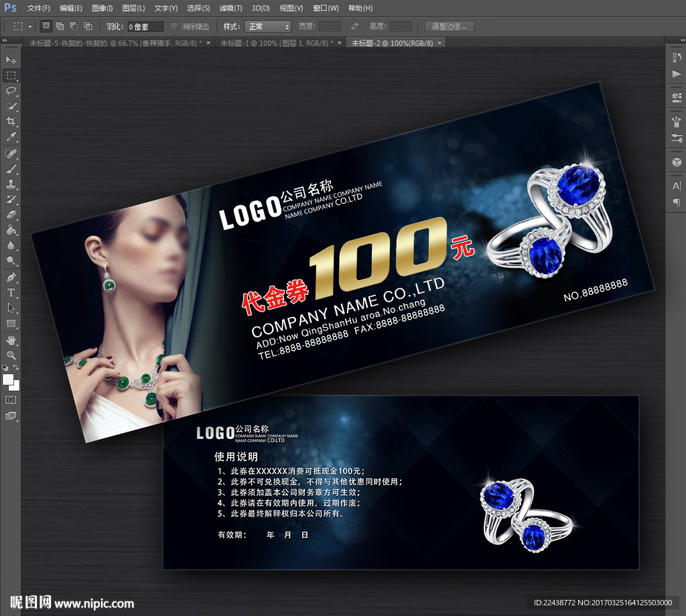686x616 pixels.
Task: Open the 视图(V) menu
Action: pos(291,8)
